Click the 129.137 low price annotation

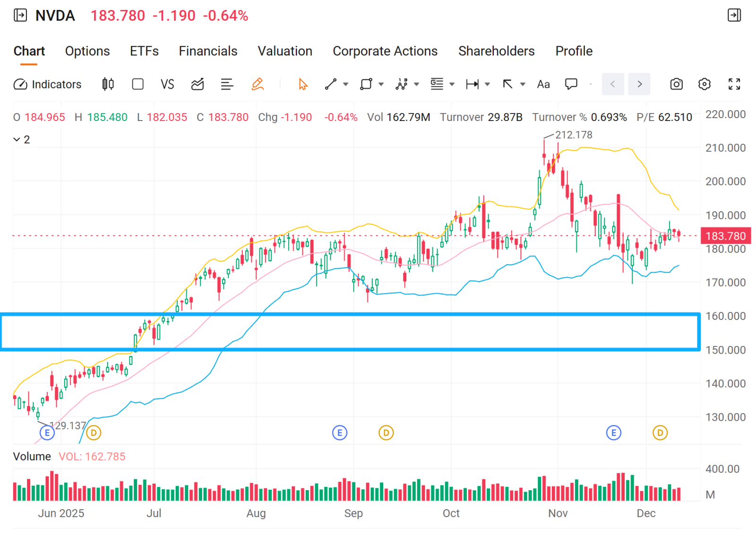[x=68, y=425]
